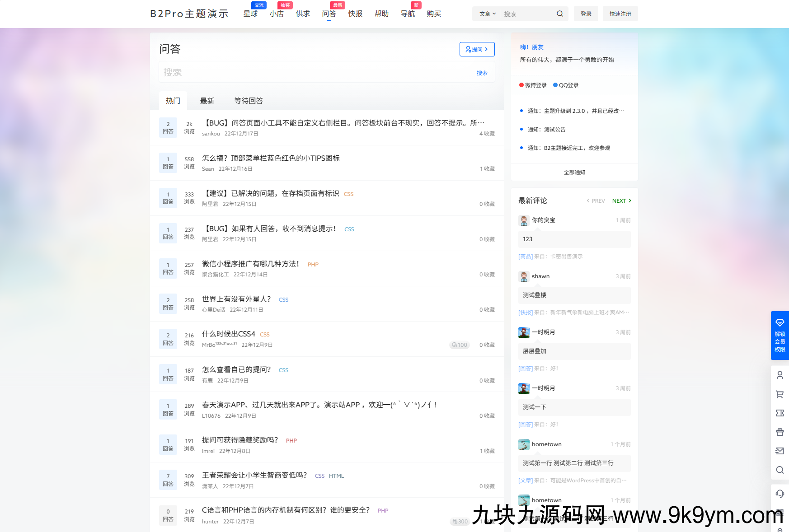
Task: Open customer service headset icon
Action: [780, 494]
